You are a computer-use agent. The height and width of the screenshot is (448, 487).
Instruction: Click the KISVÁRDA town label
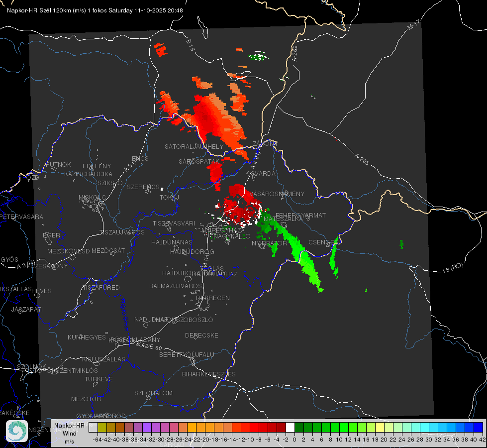260,174
